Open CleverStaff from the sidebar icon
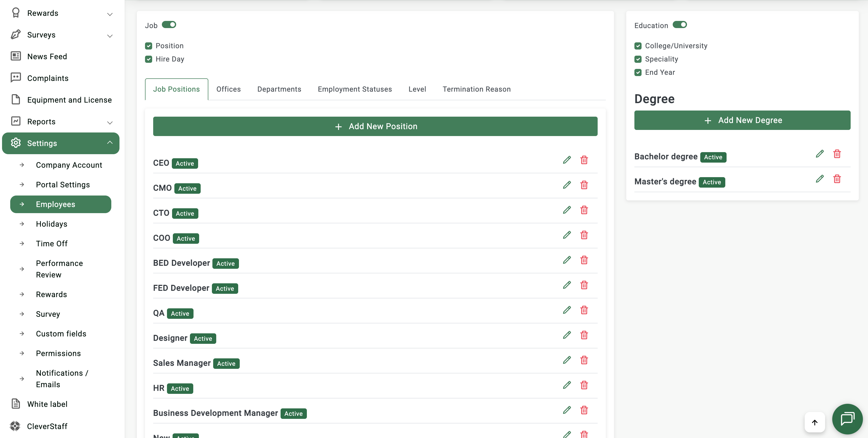Viewport: 868px width, 438px height. pyautogui.click(x=15, y=426)
